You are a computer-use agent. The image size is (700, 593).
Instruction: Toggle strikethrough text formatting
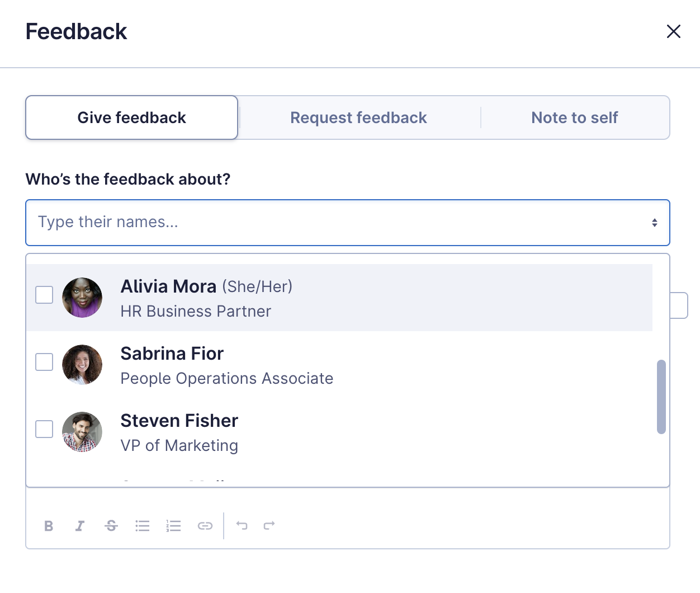[111, 526]
